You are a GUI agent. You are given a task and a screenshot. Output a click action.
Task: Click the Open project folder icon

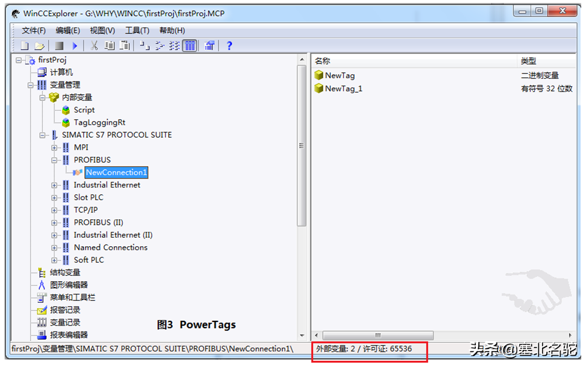40,46
